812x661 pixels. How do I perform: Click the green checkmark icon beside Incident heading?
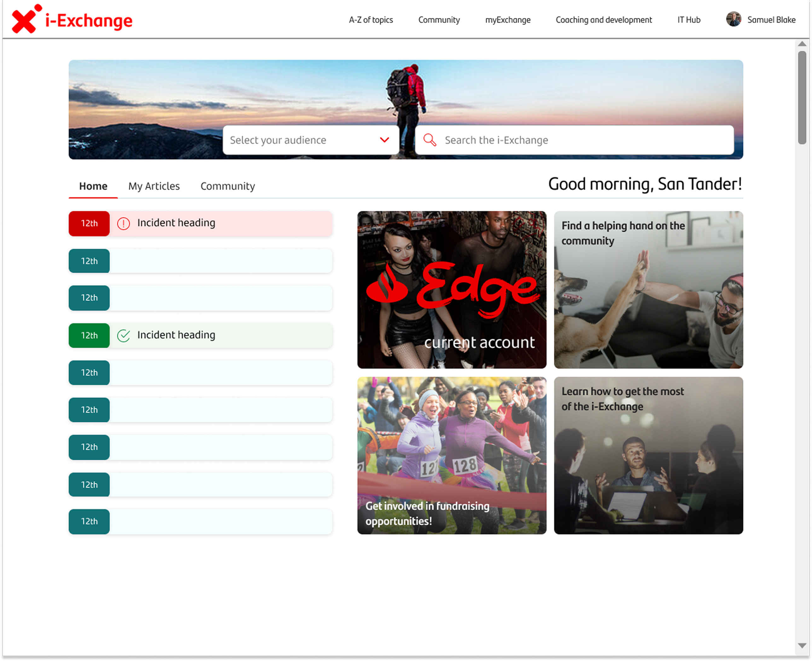click(x=123, y=336)
